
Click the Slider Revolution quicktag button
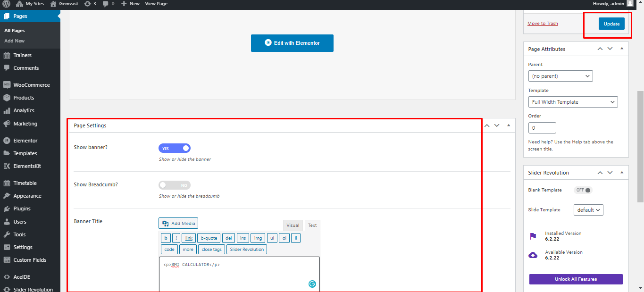247,250
